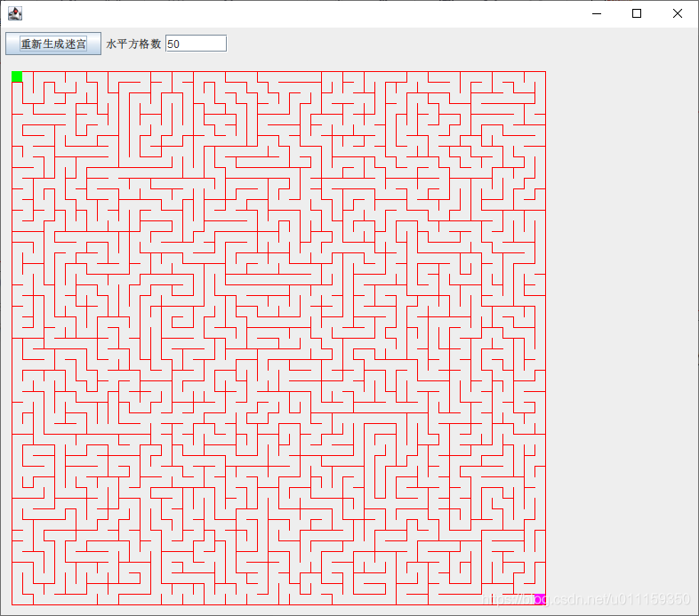Screen dimensions: 699x616
Task: Click the green start cell of maze
Action: click(17, 76)
